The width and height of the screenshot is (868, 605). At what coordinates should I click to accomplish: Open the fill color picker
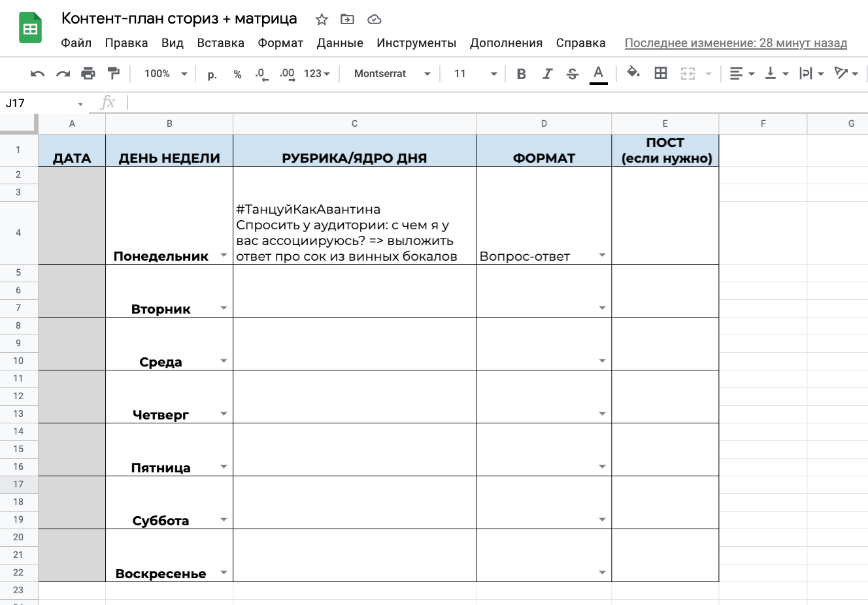[x=633, y=73]
